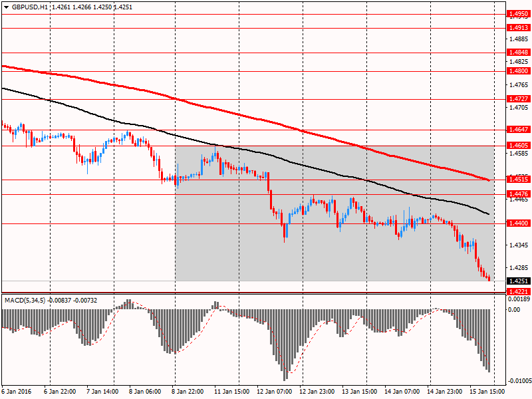
Task: Select the red 1.4476 price level label
Action: (x=518, y=194)
